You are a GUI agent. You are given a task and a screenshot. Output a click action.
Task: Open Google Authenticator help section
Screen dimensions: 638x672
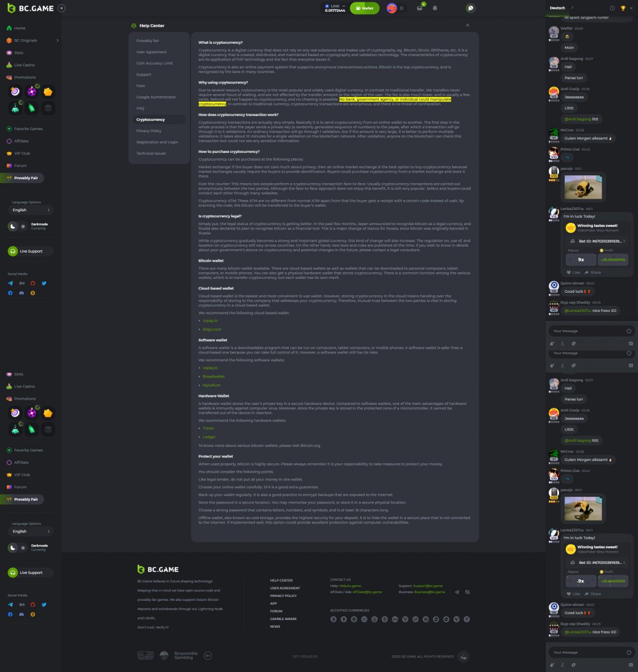point(156,97)
